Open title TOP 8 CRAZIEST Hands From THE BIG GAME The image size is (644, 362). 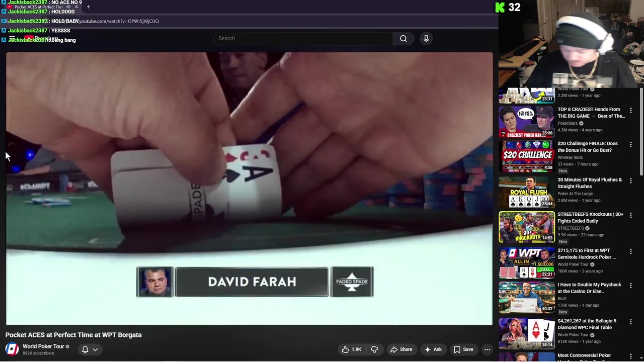591,113
